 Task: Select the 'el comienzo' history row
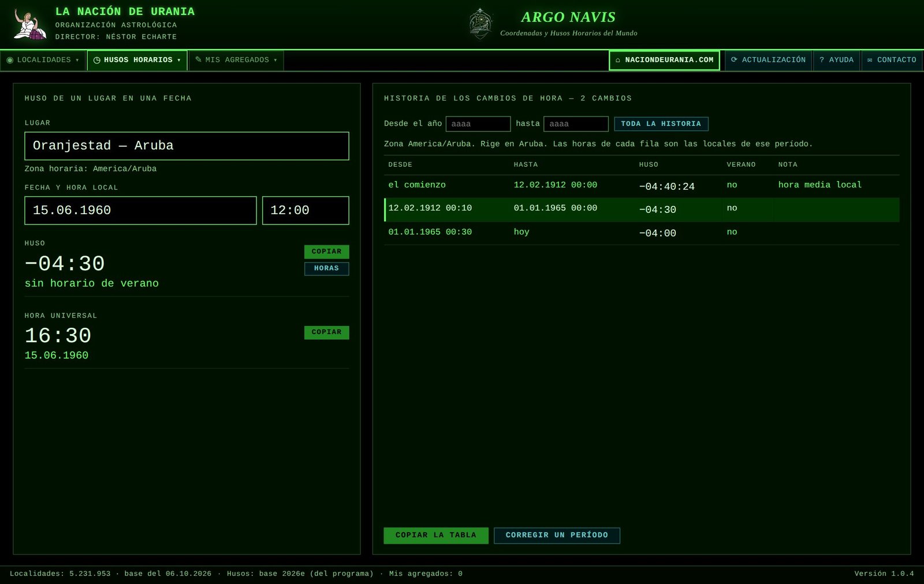(642, 186)
